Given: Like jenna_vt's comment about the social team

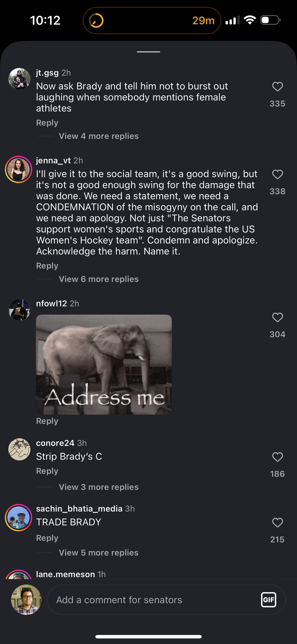Looking at the screenshot, I should point(277,174).
